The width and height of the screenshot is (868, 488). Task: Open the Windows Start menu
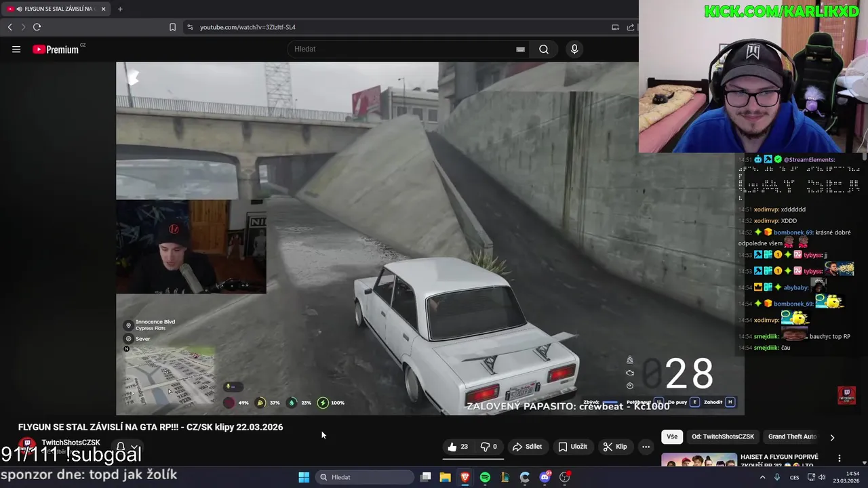[x=304, y=477]
